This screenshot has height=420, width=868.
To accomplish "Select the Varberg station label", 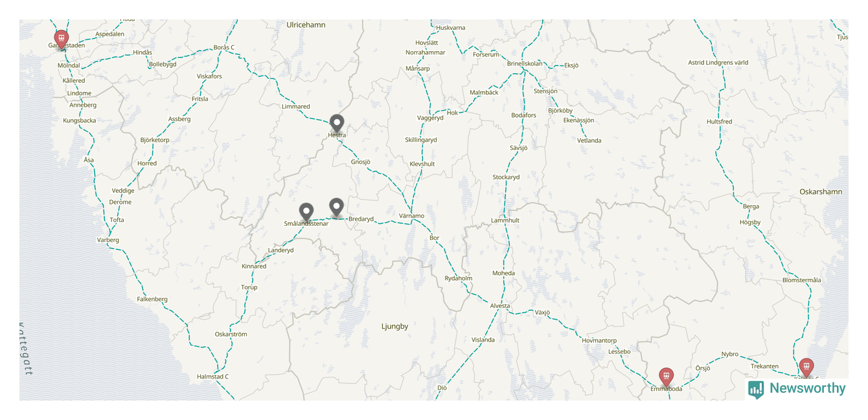I will click(x=108, y=240).
